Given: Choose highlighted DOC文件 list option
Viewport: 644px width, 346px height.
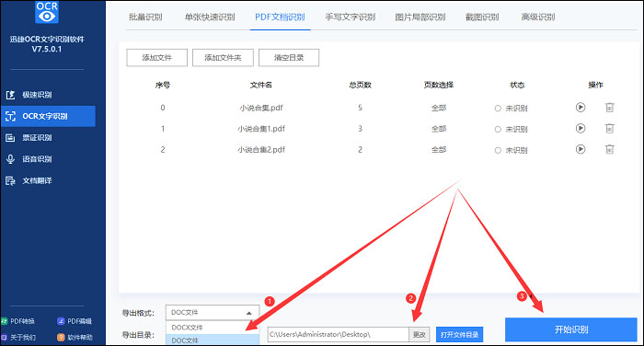Looking at the screenshot, I should pyautogui.click(x=213, y=340).
